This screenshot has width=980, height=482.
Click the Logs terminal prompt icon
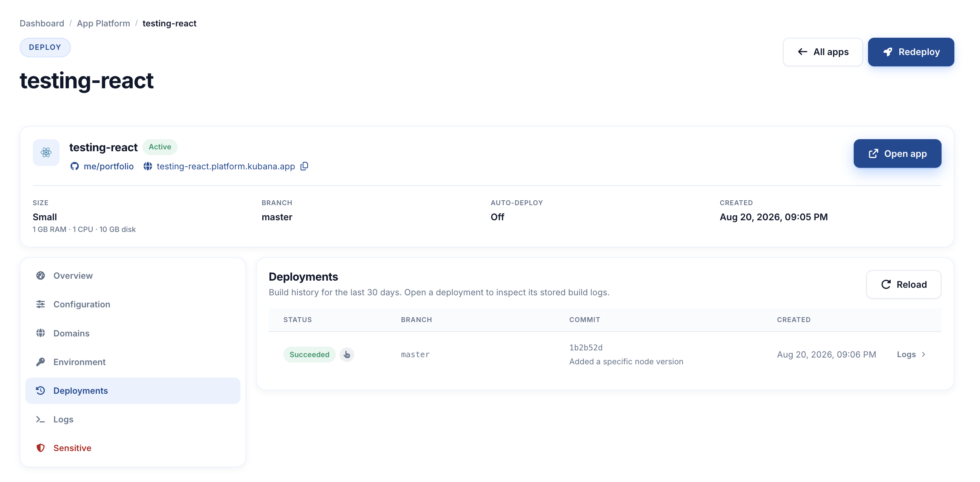coord(40,419)
